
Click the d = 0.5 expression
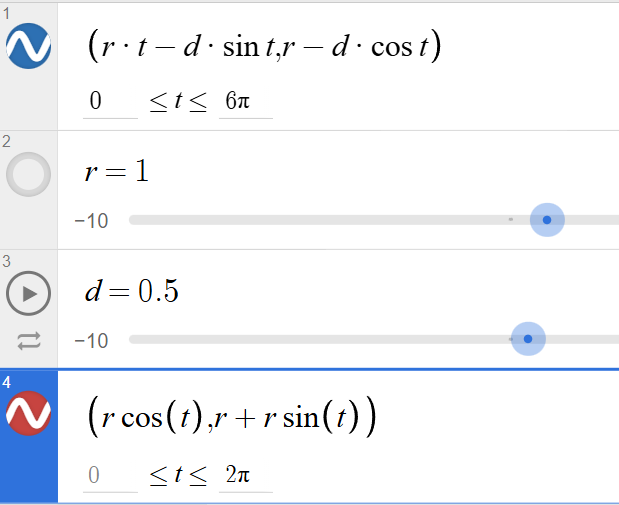click(x=132, y=291)
